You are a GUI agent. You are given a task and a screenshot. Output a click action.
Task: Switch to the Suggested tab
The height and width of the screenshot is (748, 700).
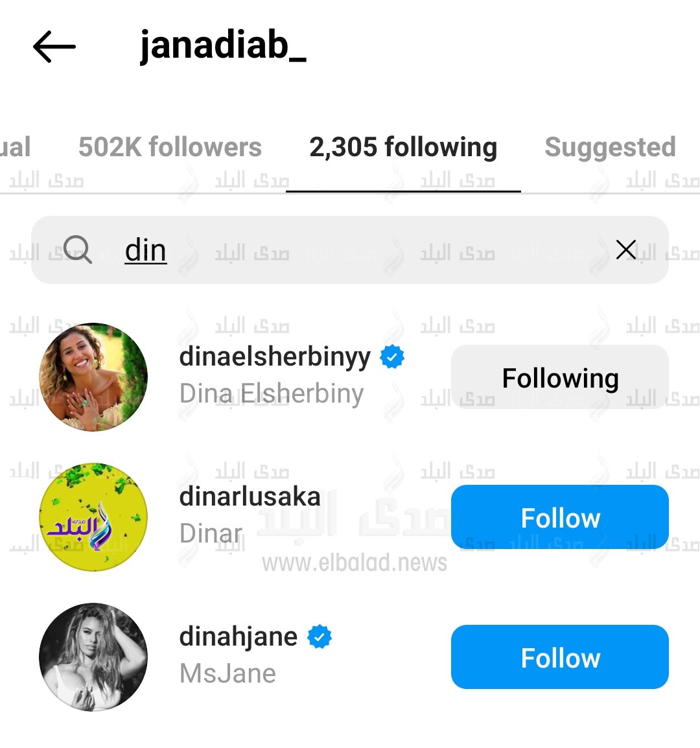pos(611,147)
